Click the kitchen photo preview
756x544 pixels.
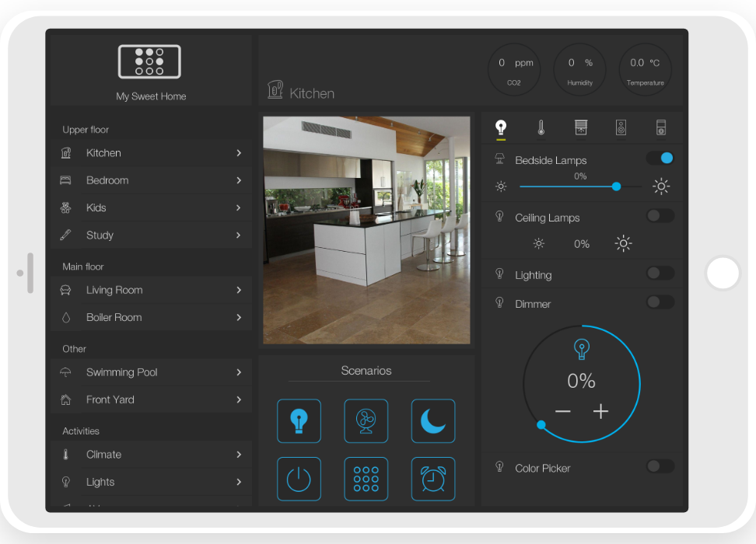pos(366,230)
